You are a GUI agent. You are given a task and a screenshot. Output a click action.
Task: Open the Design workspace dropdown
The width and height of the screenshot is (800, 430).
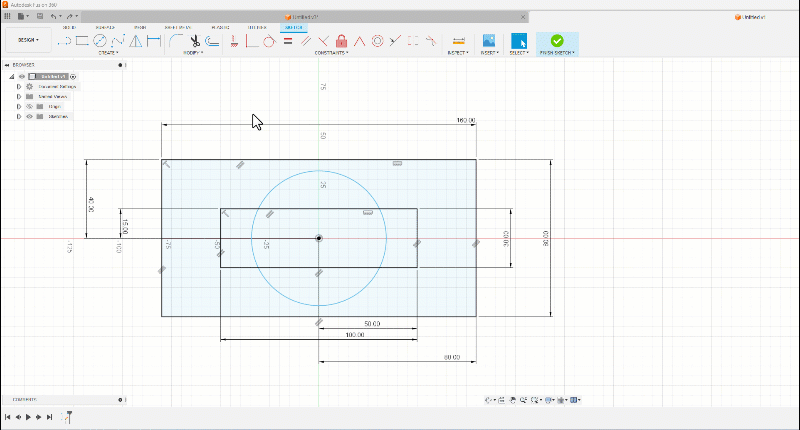pyautogui.click(x=27, y=41)
